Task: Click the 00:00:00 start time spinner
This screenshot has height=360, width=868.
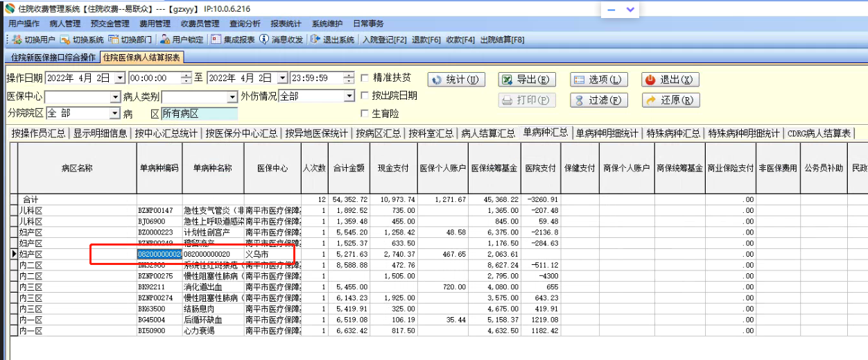Action: click(x=186, y=78)
